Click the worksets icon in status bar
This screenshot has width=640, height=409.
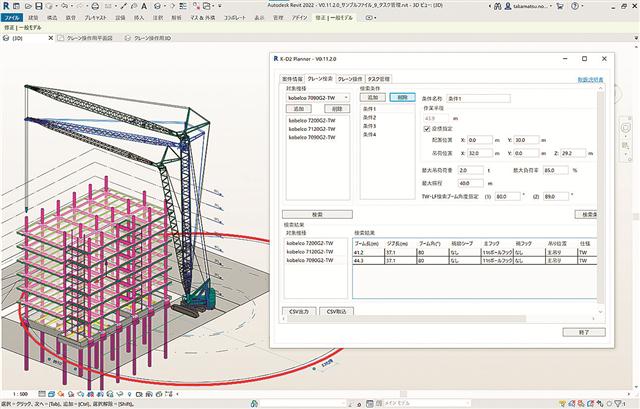pyautogui.click(x=254, y=404)
